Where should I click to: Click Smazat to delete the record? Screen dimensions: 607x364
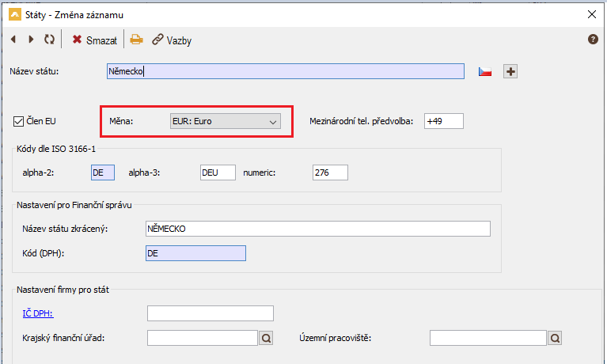(95, 40)
